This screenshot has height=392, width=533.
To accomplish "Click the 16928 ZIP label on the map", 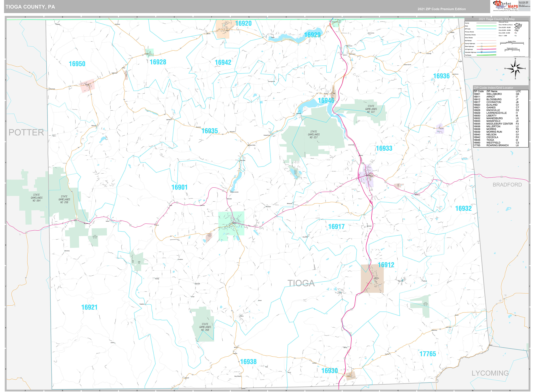I will click(x=158, y=62).
